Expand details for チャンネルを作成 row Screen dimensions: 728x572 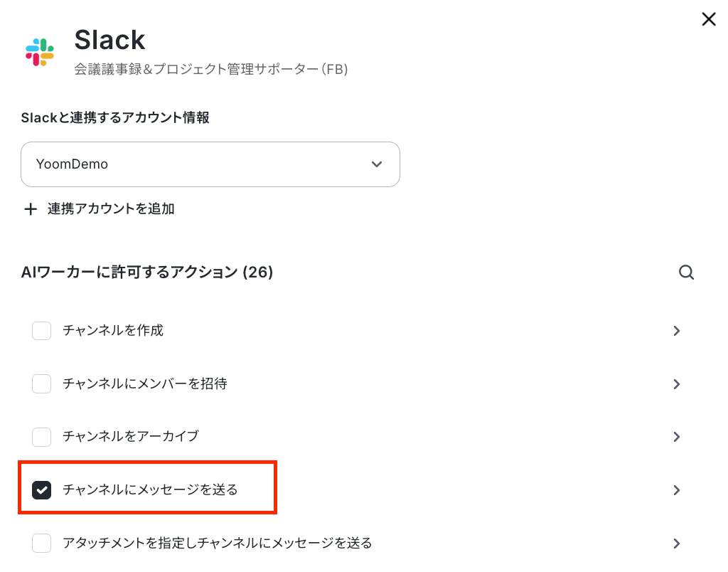677,331
